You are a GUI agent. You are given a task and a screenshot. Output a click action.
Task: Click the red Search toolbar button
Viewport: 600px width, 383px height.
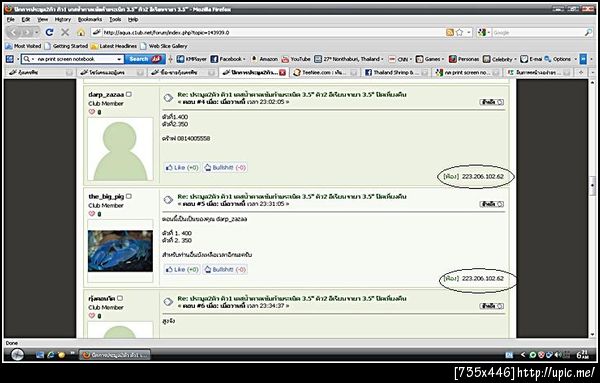click(145, 59)
